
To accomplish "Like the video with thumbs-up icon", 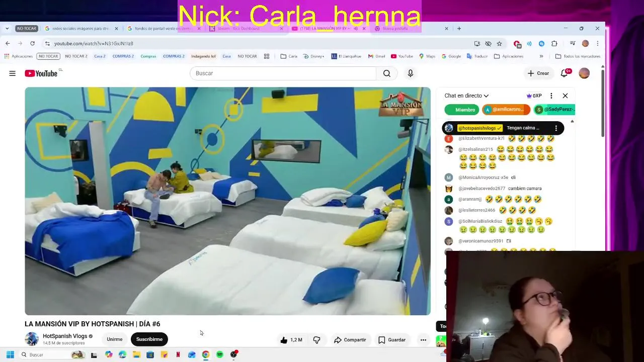I will pos(284,340).
